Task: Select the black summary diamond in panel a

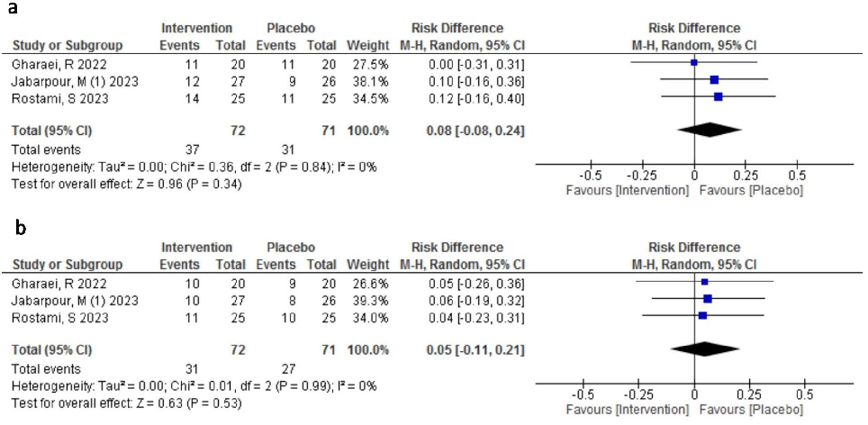Action: coord(709,130)
